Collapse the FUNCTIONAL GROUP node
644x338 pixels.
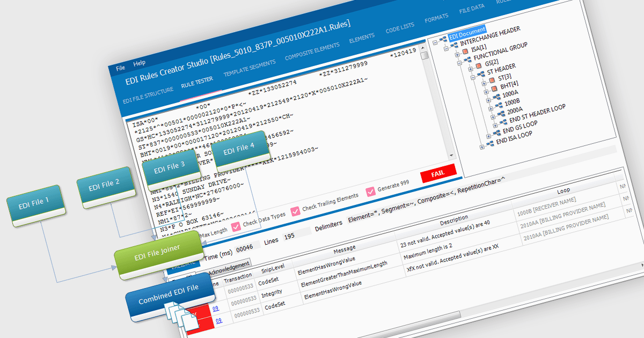(459, 62)
